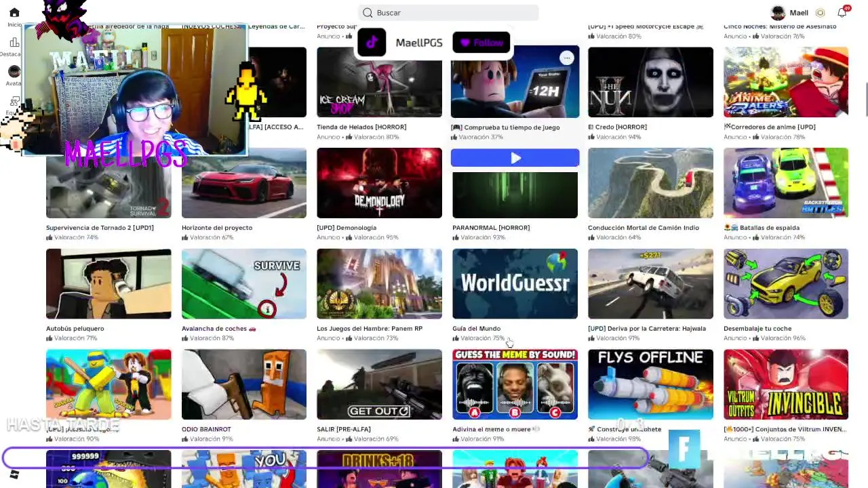
Task: Open Maell's profile avatar picture
Action: pos(778,13)
